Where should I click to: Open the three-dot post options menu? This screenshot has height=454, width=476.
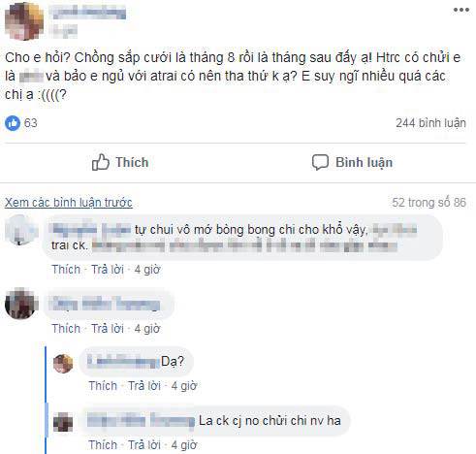click(461, 10)
